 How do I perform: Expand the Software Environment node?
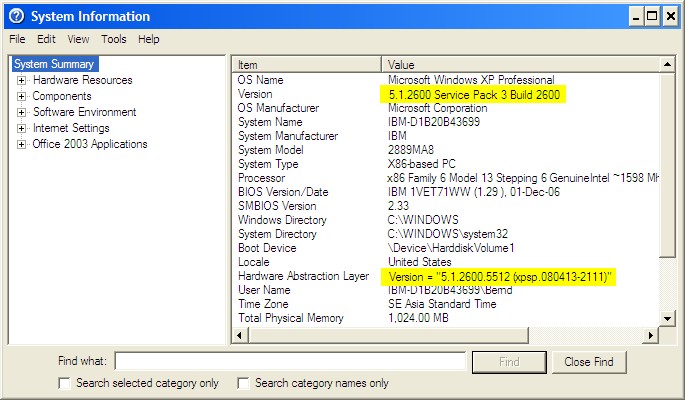[21, 113]
